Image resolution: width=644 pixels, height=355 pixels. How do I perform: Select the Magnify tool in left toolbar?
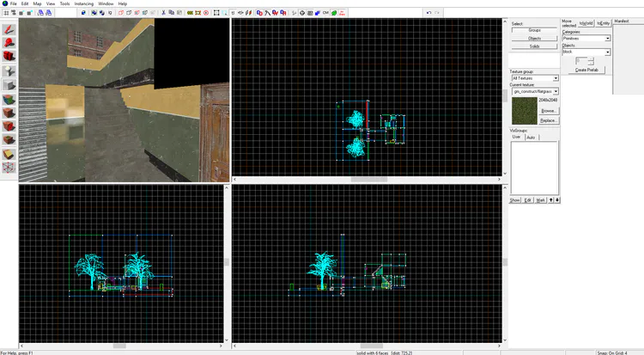(x=9, y=43)
